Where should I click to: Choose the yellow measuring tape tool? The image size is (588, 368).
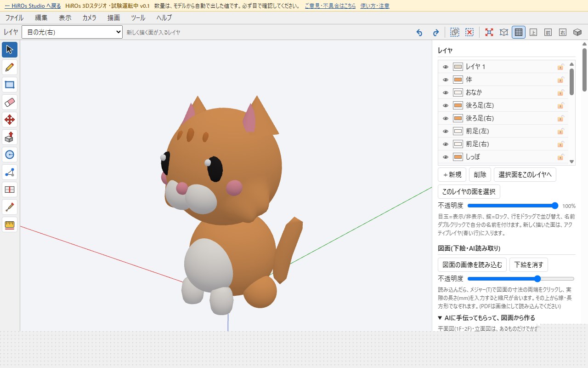pyautogui.click(x=10, y=224)
